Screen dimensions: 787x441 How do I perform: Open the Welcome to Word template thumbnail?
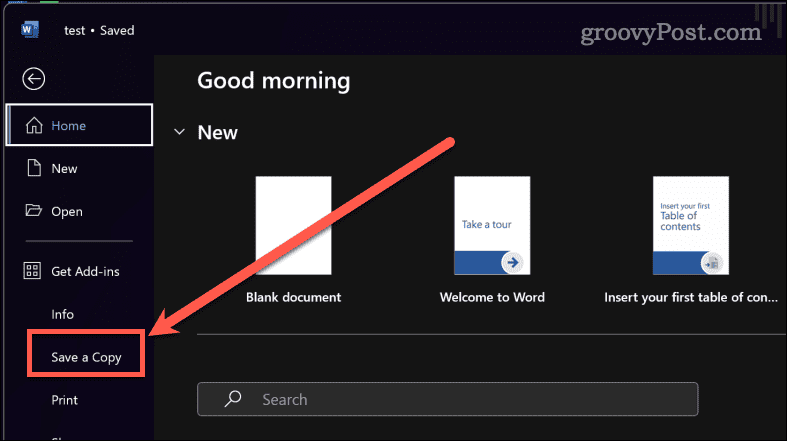tap(492, 225)
